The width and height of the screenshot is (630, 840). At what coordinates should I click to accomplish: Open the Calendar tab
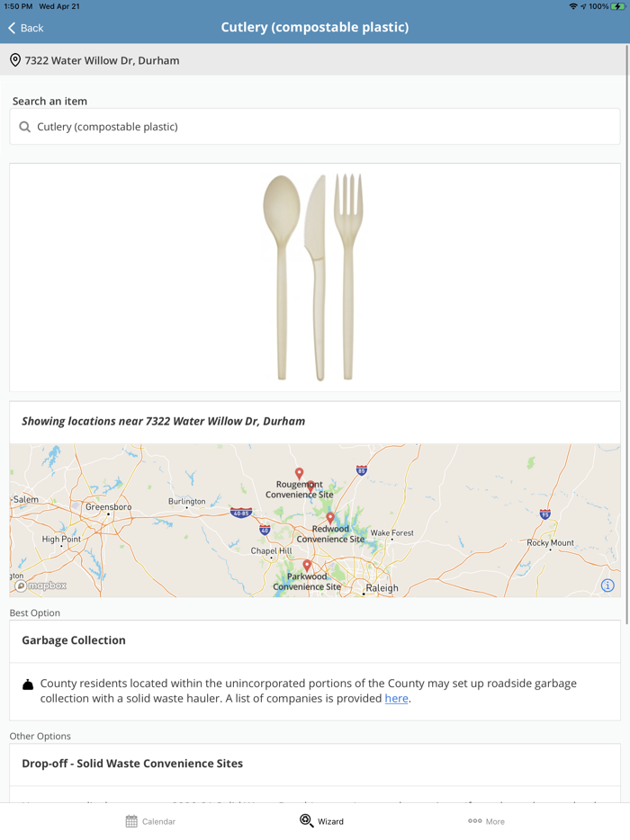pos(150,821)
